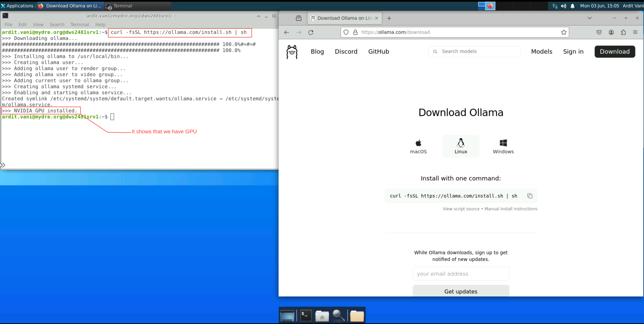This screenshot has width=644, height=324.
Task: Click the clock showing Mon 03 Jun
Action: [600, 6]
